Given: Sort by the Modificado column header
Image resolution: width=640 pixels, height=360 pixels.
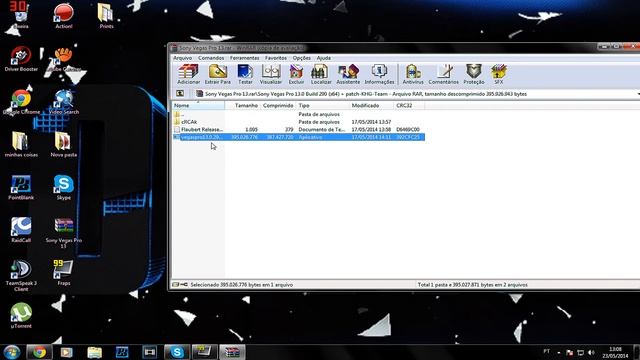Looking at the screenshot, I should click(371, 105).
